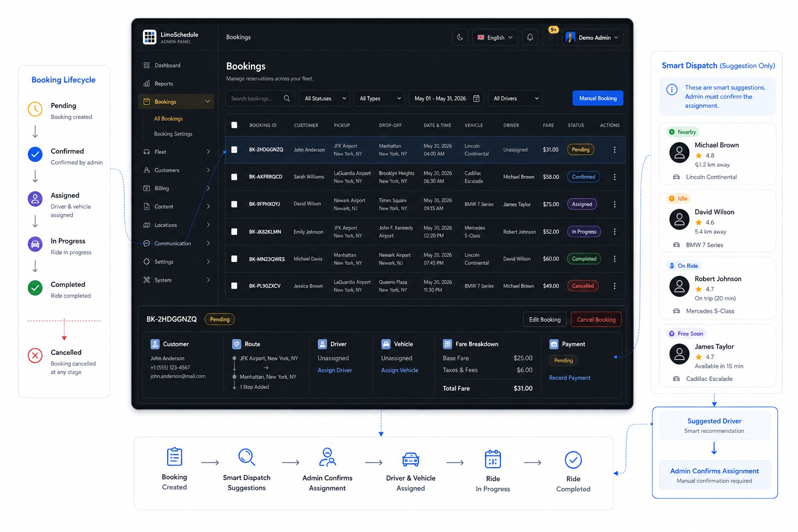Open Booking Settings submenu item
798x532 pixels.
[173, 134]
